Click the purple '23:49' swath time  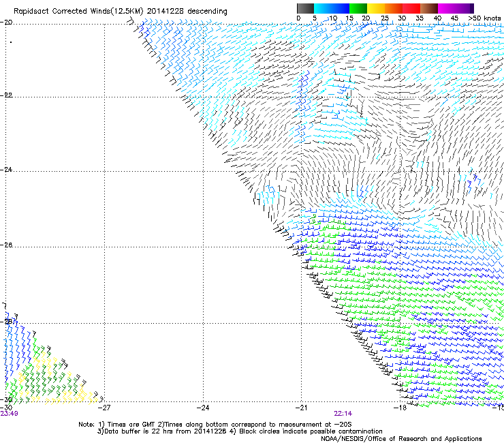point(9,414)
